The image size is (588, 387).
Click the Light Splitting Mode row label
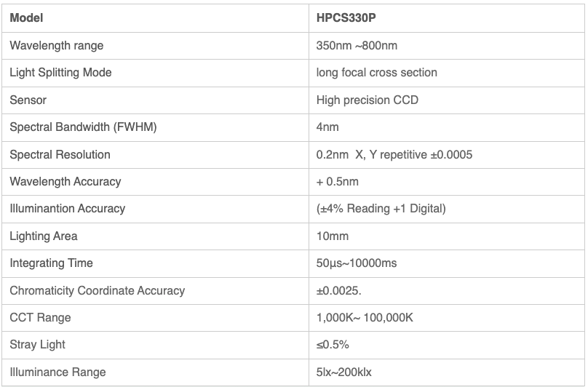pyautogui.click(x=60, y=72)
